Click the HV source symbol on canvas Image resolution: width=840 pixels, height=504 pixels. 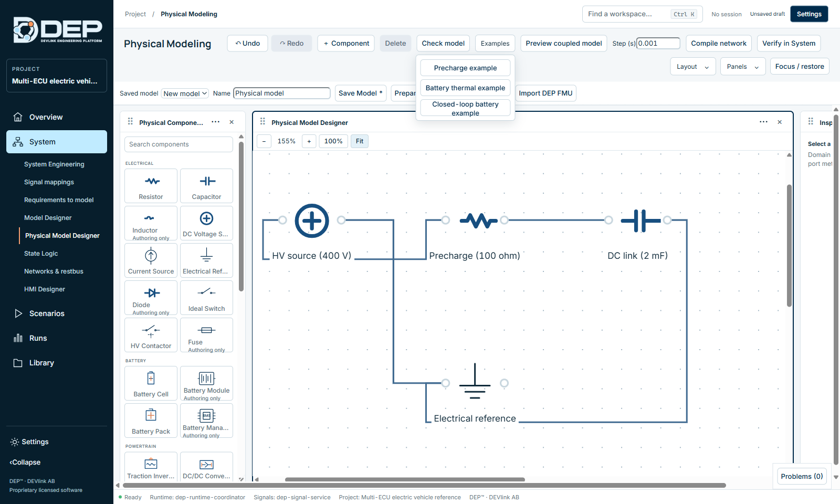point(312,220)
